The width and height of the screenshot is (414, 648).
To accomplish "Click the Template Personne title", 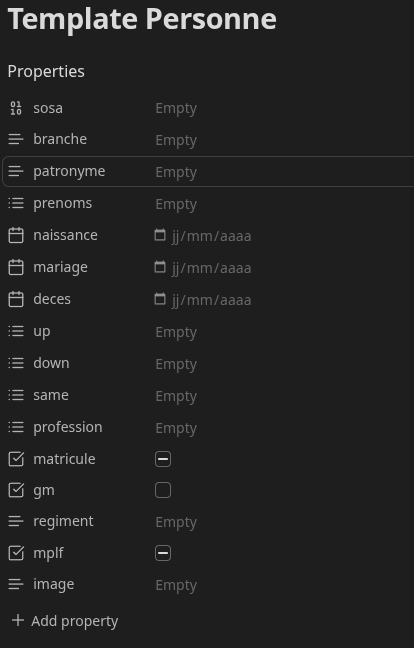I will click(142, 19).
